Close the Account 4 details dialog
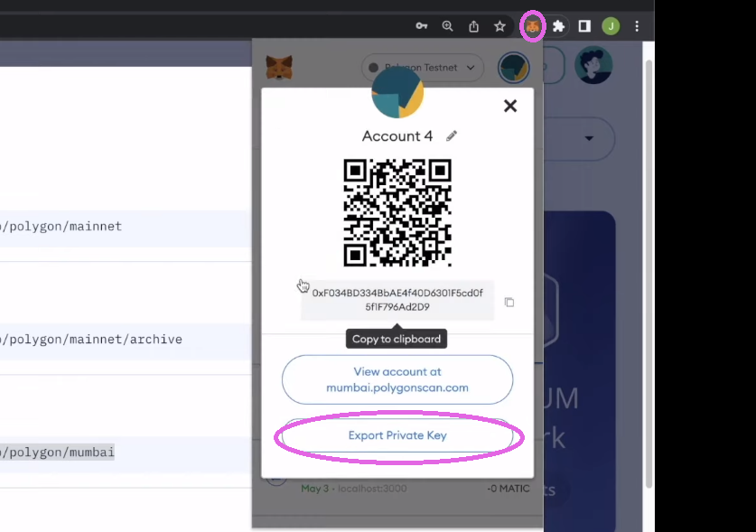The height and width of the screenshot is (532, 756). tap(510, 106)
